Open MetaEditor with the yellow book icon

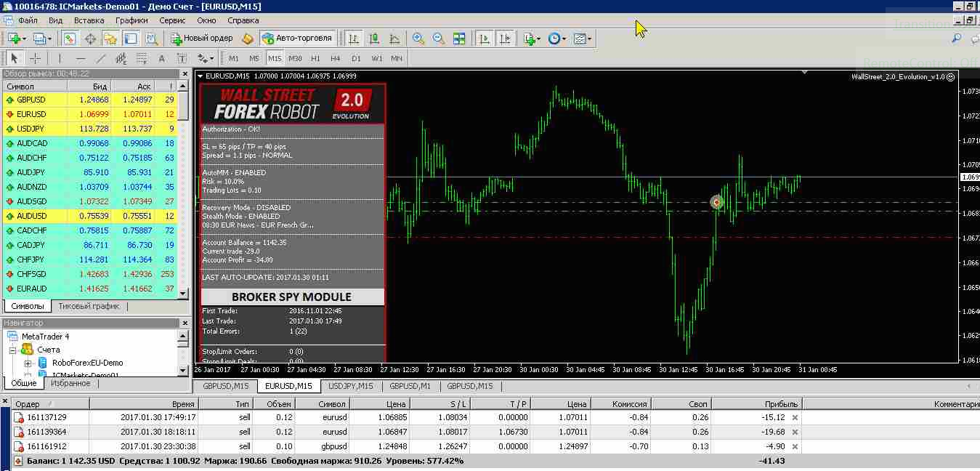pyautogui.click(x=248, y=39)
